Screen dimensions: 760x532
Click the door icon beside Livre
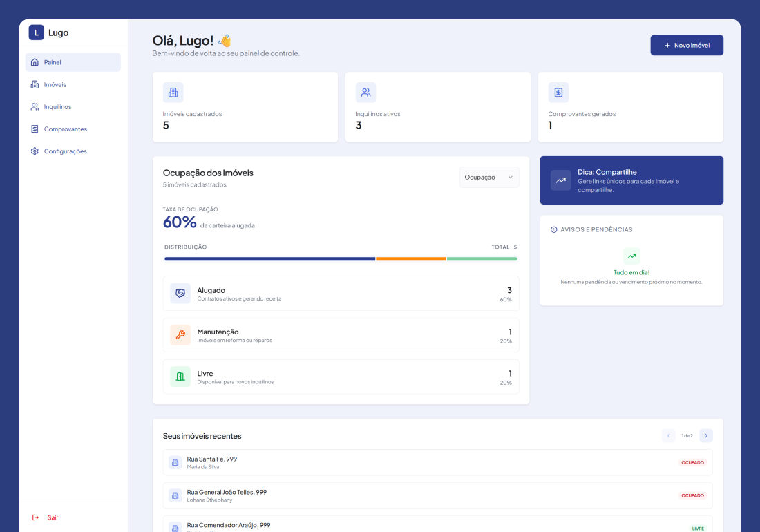pos(180,377)
